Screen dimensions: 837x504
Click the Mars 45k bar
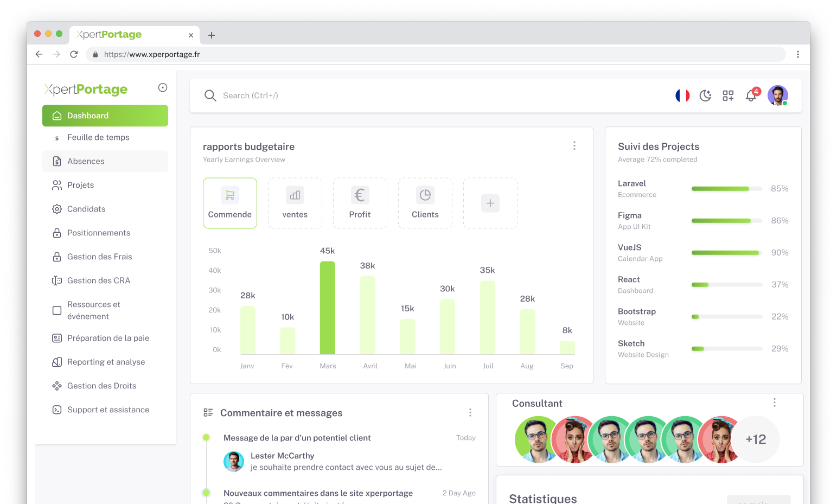(328, 308)
